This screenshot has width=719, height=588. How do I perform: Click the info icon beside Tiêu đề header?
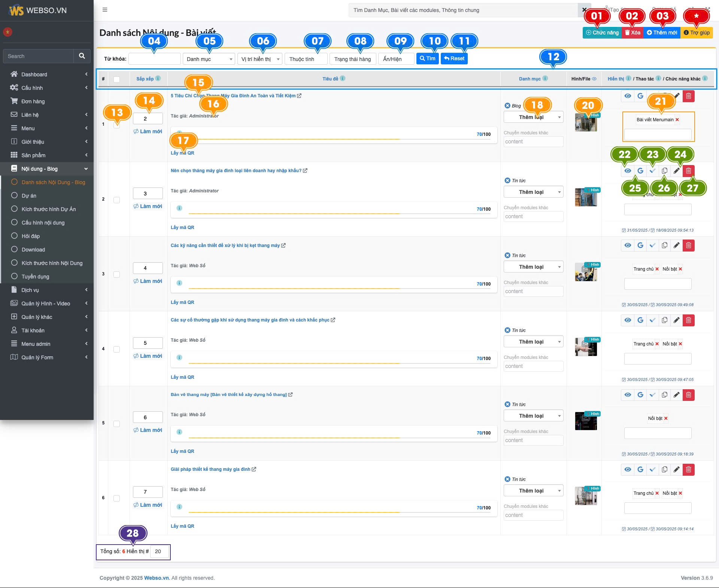(x=343, y=79)
